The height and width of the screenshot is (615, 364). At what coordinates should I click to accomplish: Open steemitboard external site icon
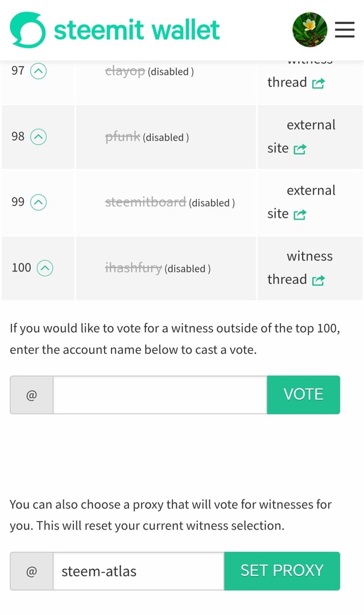tap(300, 214)
